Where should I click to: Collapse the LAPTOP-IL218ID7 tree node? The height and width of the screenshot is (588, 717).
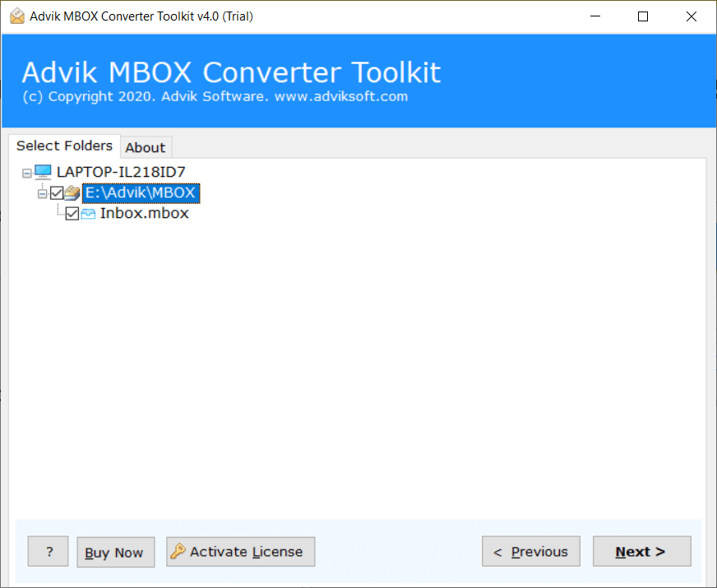(27, 173)
